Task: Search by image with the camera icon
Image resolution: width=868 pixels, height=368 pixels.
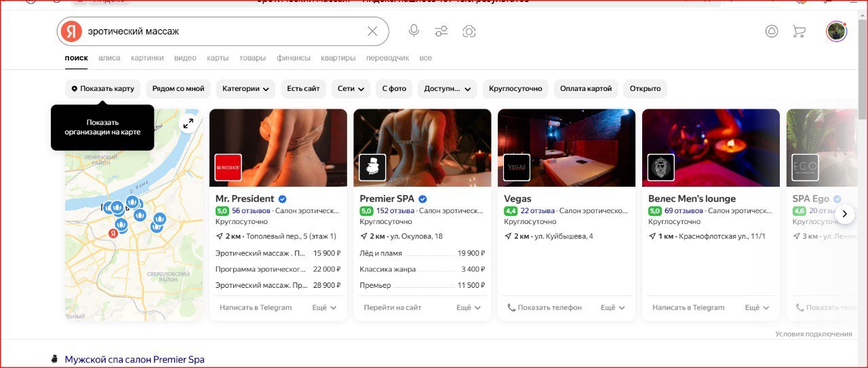Action: (x=469, y=31)
